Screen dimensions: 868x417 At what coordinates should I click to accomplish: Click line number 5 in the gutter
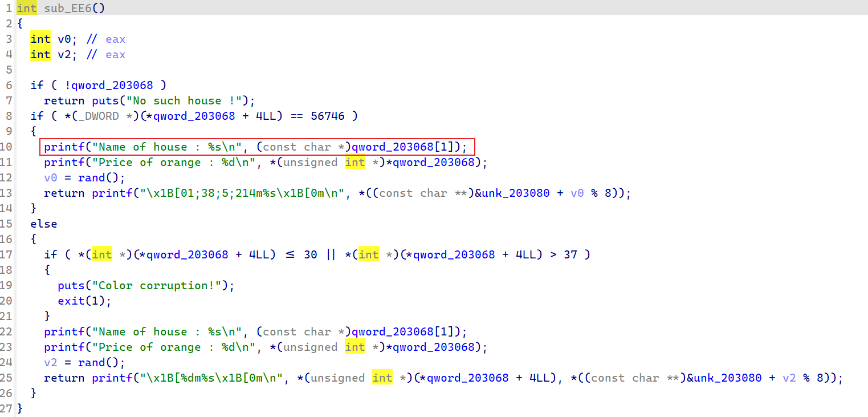(9, 70)
